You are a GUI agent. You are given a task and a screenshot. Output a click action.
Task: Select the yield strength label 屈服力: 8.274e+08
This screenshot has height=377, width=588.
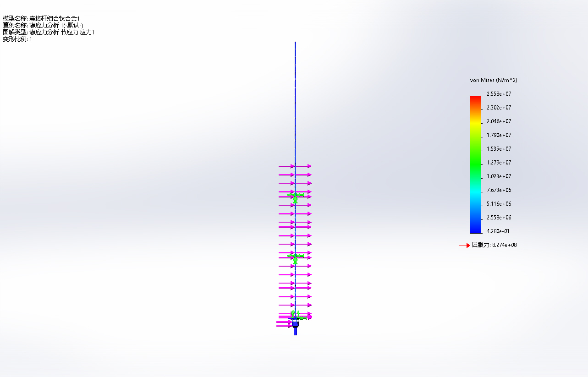(495, 245)
